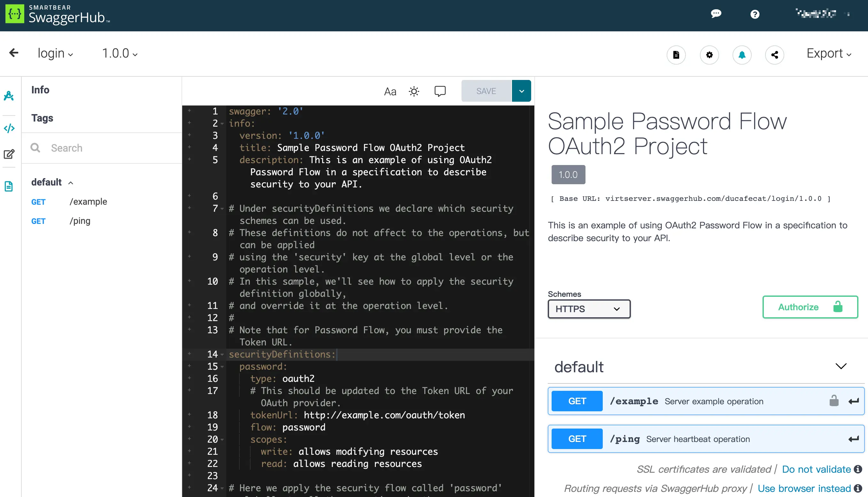The height and width of the screenshot is (497, 868).
Task: Select GET /ping in navigation
Action: (80, 221)
